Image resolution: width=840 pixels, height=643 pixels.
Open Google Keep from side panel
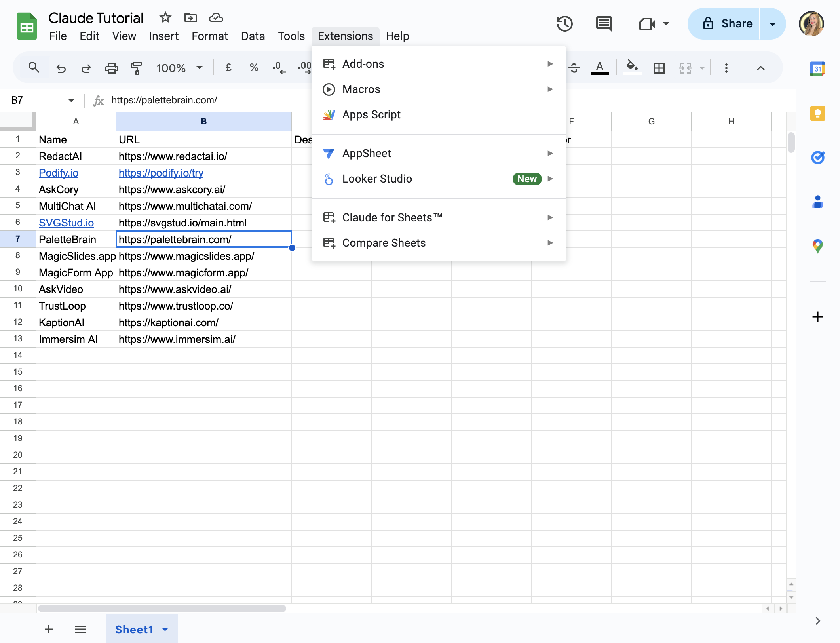click(817, 114)
